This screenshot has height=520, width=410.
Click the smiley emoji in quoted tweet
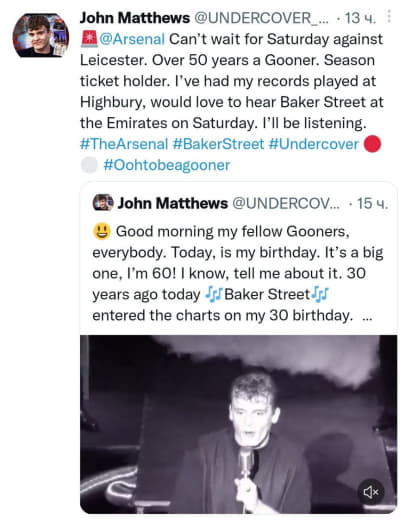[x=102, y=231]
